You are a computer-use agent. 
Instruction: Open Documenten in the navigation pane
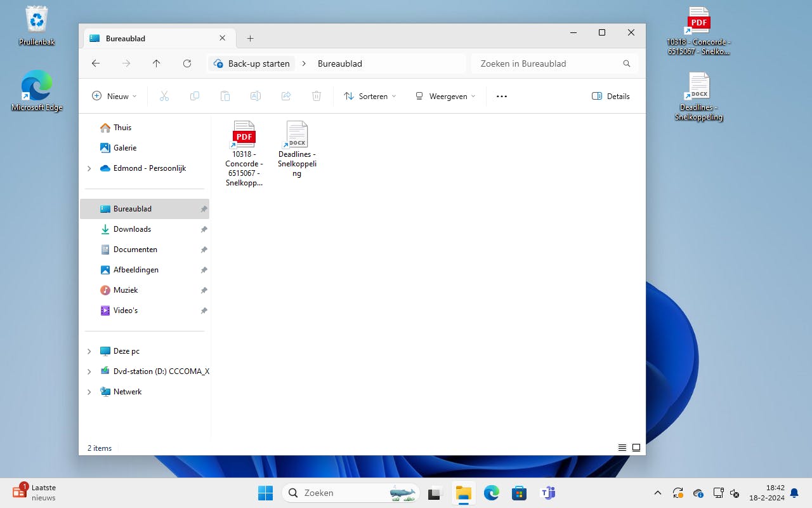click(129, 250)
